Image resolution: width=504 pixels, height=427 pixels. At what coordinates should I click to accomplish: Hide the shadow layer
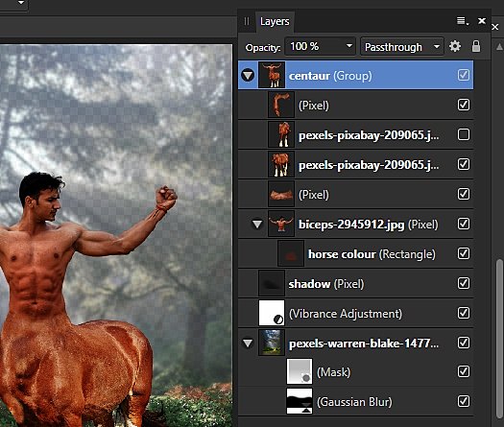[464, 283]
